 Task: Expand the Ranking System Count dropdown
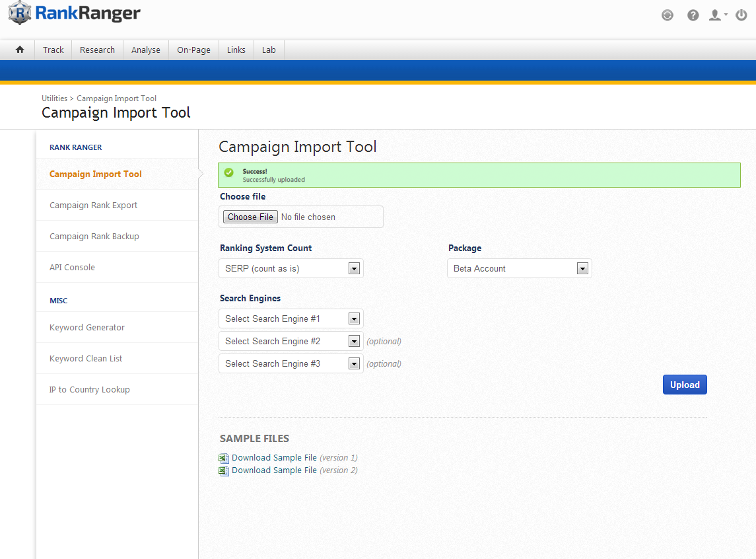point(291,268)
